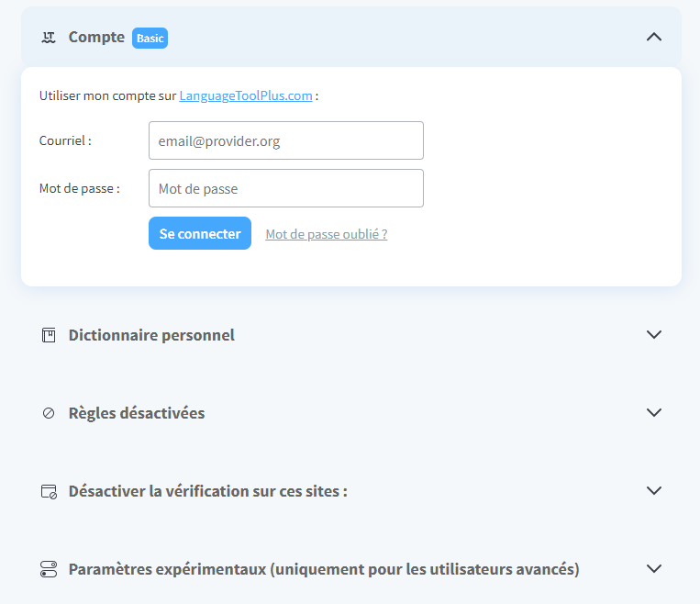
Task: Click into the Mot de passe field
Action: tap(285, 188)
